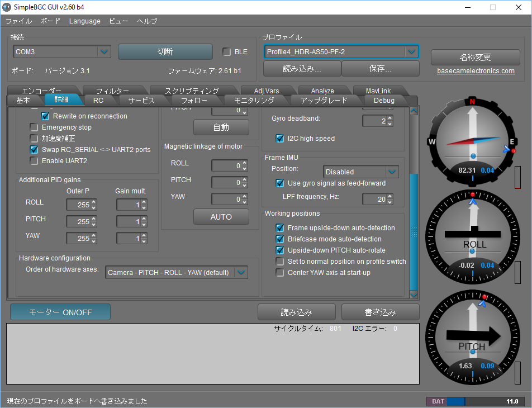This screenshot has width=532, height=408.
Task: Click the 名称変更 rename button
Action: click(476, 57)
